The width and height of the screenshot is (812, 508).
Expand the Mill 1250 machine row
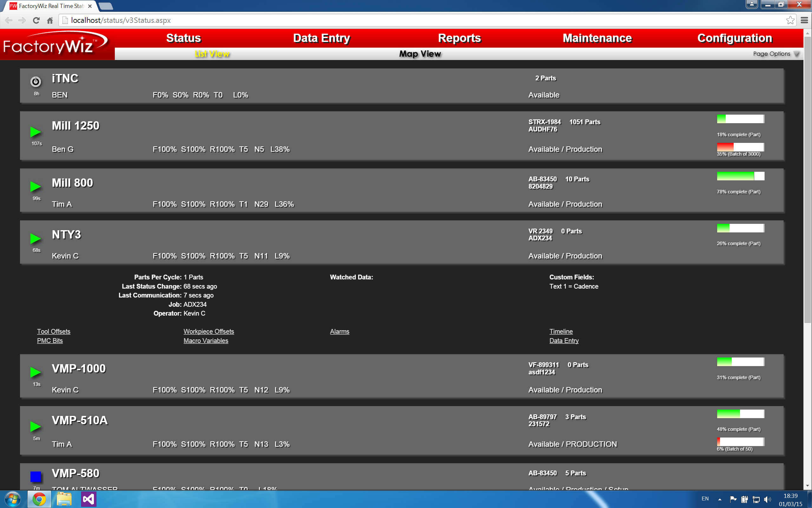(402, 136)
